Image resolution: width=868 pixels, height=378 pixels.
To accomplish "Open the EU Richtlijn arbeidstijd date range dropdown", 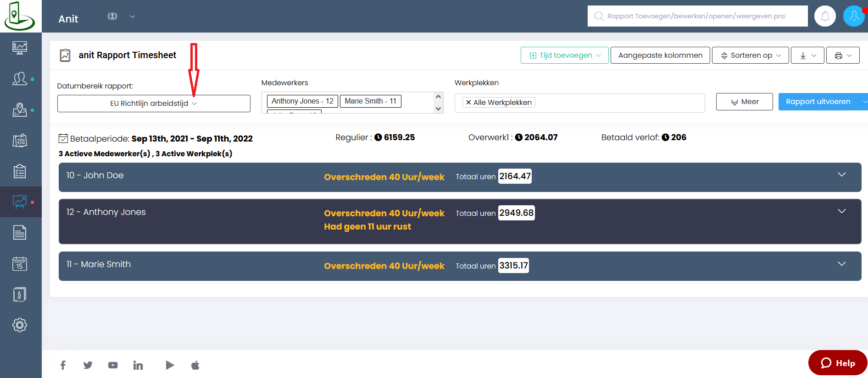I will pyautogui.click(x=154, y=104).
